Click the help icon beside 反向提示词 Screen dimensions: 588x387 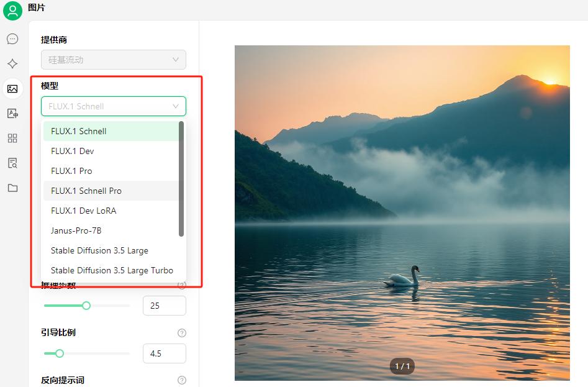click(x=182, y=380)
